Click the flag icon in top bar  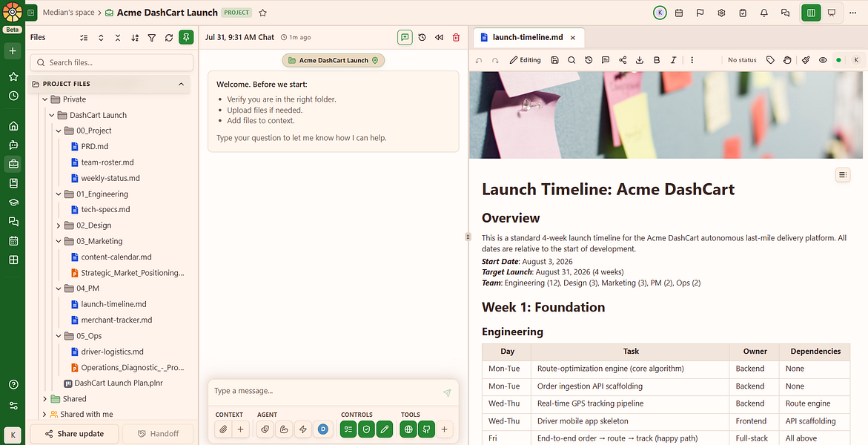(x=700, y=13)
